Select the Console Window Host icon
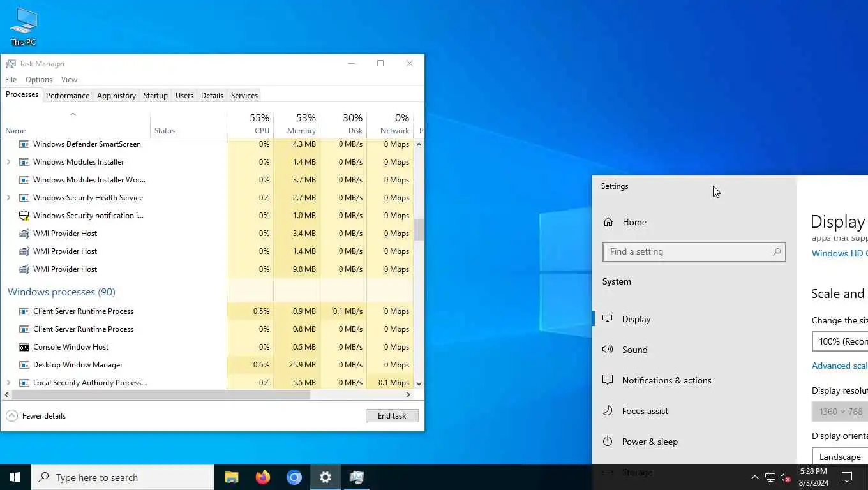 (24, 347)
